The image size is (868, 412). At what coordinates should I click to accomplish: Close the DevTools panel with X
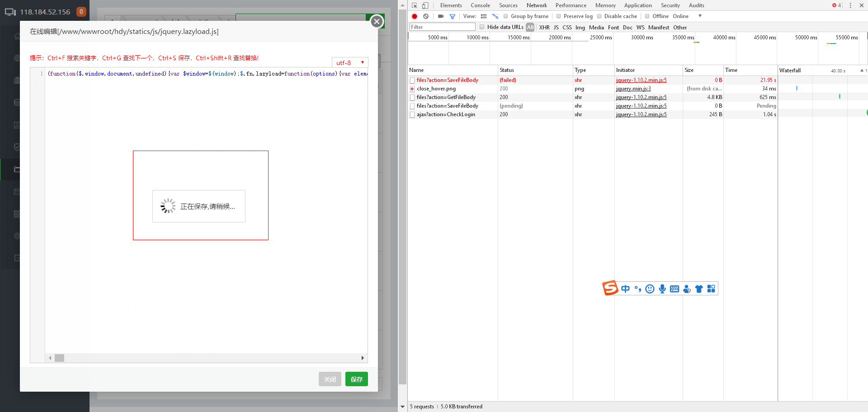tap(861, 5)
